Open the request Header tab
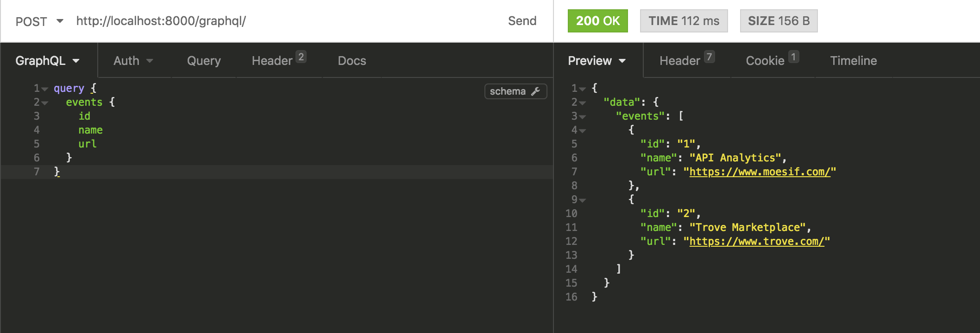 click(x=279, y=60)
